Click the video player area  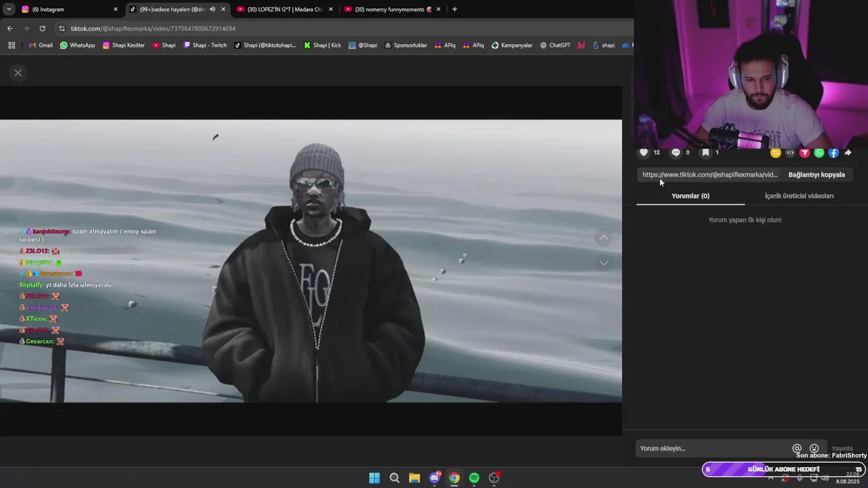coord(311,261)
